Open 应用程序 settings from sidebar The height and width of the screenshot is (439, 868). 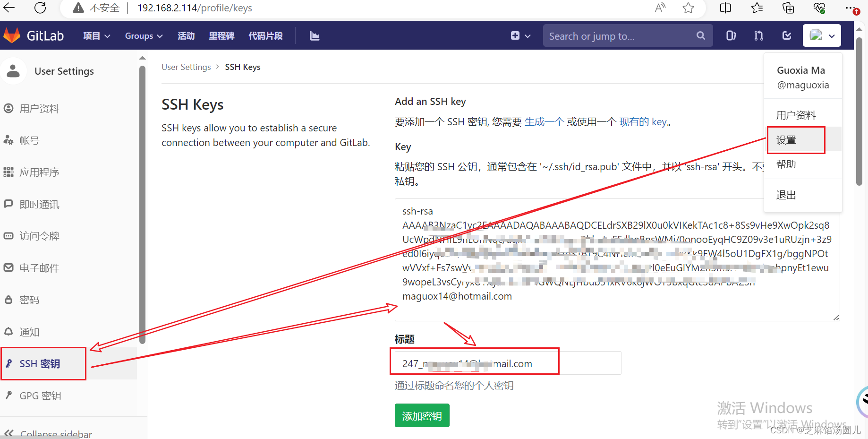[x=8, y=172]
